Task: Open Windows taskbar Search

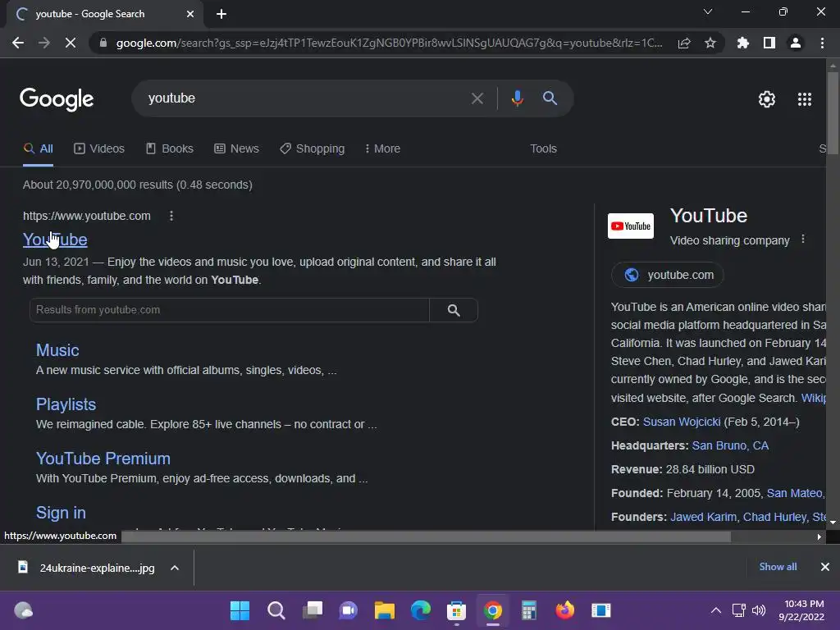Action: click(x=276, y=610)
